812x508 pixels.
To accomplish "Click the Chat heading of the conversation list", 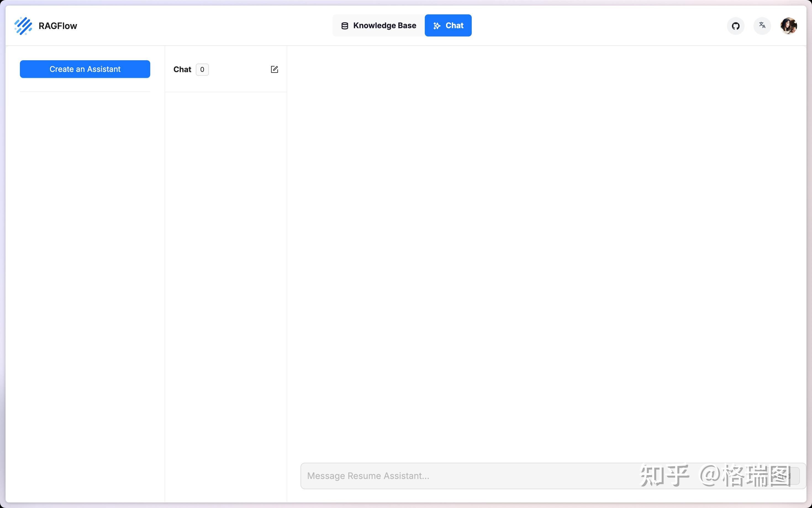I will click(182, 70).
